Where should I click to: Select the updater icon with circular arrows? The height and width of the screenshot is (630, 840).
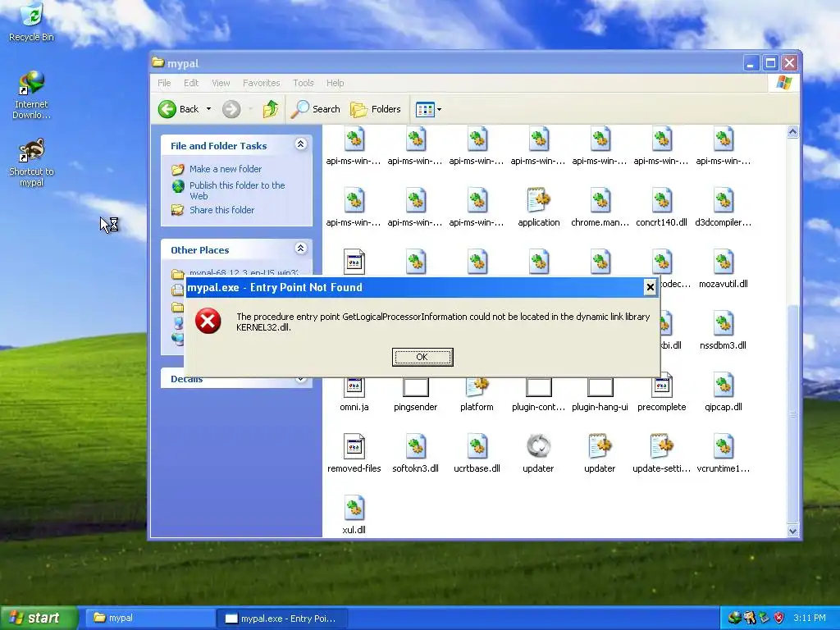[538, 445]
